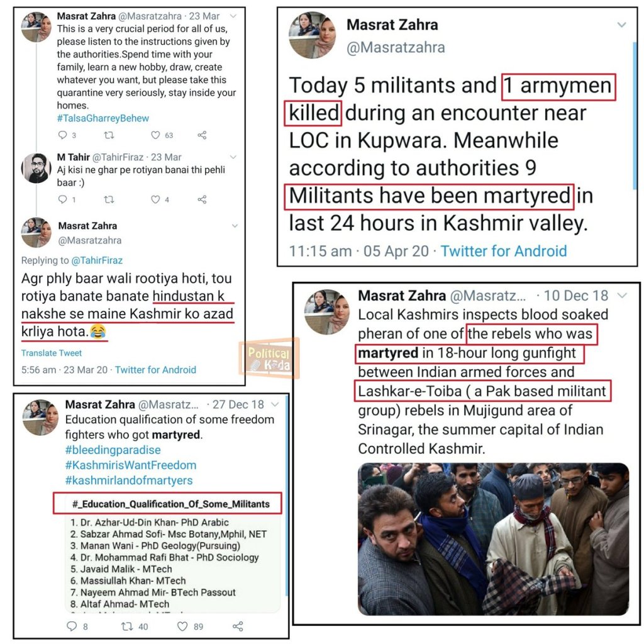Open the @TahirFiraz mention in reply
This screenshot has width=644, height=644.
click(97, 260)
